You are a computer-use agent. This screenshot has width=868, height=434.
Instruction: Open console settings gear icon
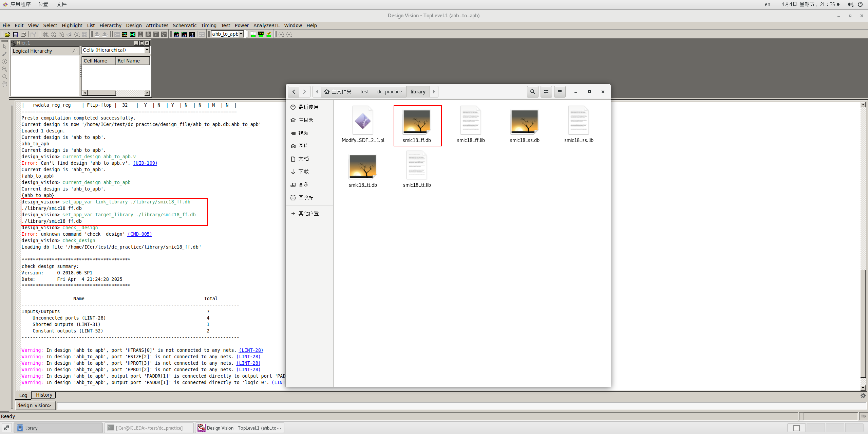click(863, 396)
